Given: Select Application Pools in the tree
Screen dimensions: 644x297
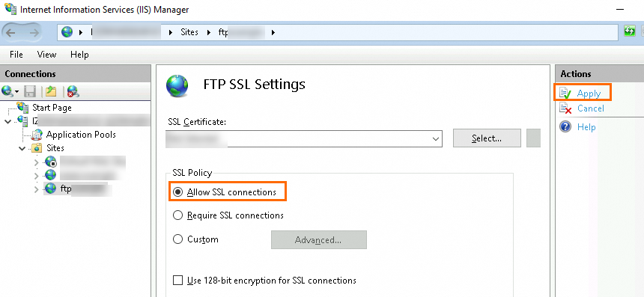Looking at the screenshot, I should [x=81, y=135].
